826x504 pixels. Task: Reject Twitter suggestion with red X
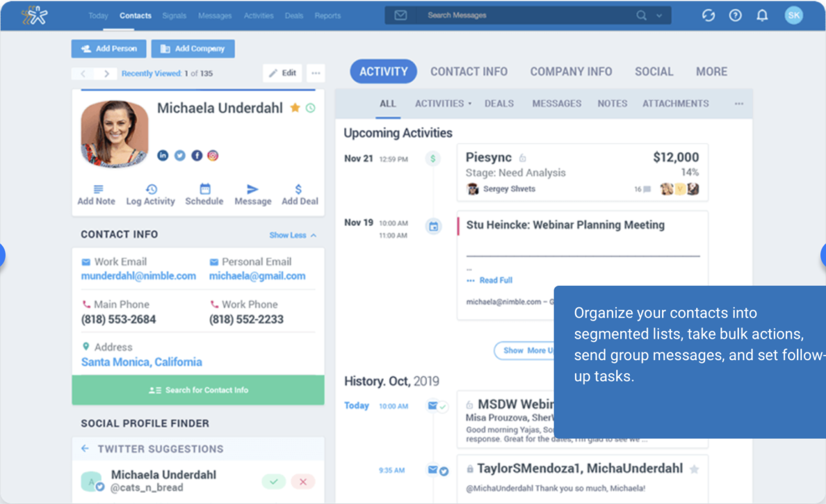(303, 481)
